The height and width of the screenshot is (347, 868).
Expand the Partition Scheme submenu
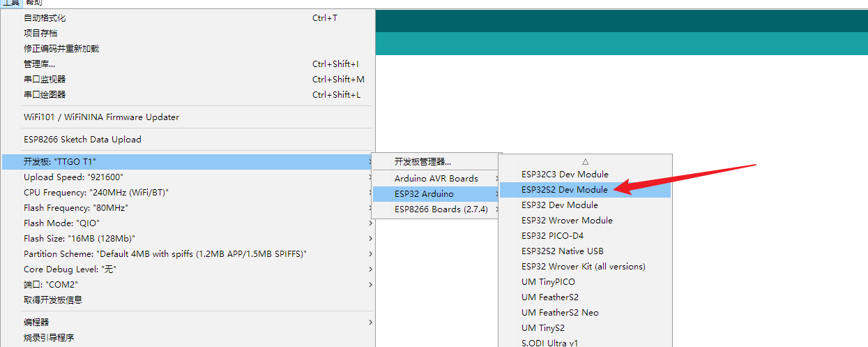tap(188, 254)
